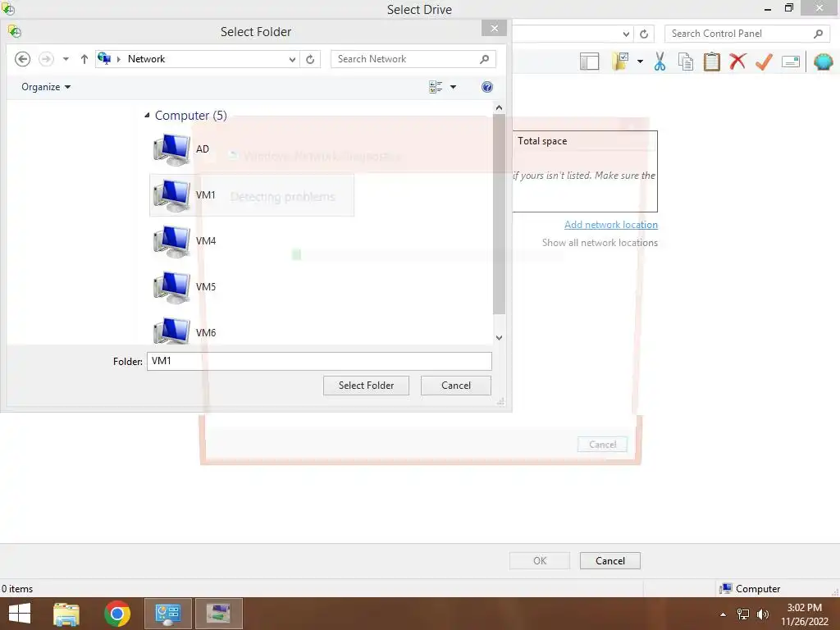This screenshot has height=630, width=840.
Task: Open Help in Select Folder dialog
Action: (487, 87)
